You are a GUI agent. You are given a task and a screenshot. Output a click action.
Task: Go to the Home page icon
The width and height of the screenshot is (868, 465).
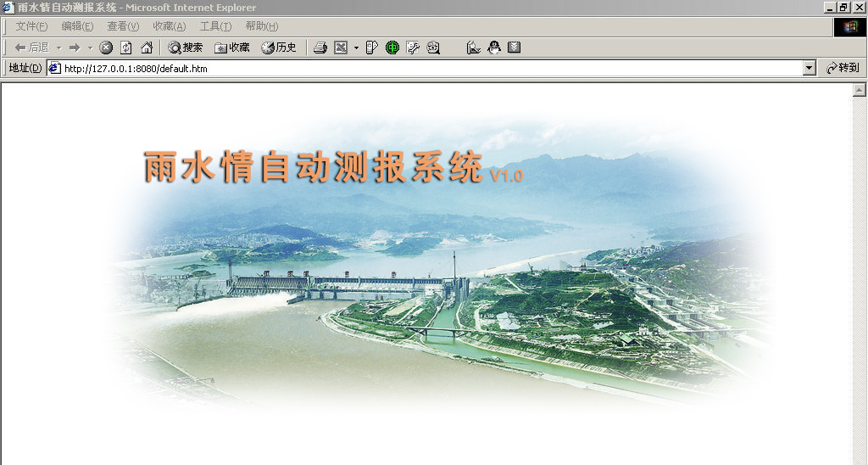tap(147, 48)
